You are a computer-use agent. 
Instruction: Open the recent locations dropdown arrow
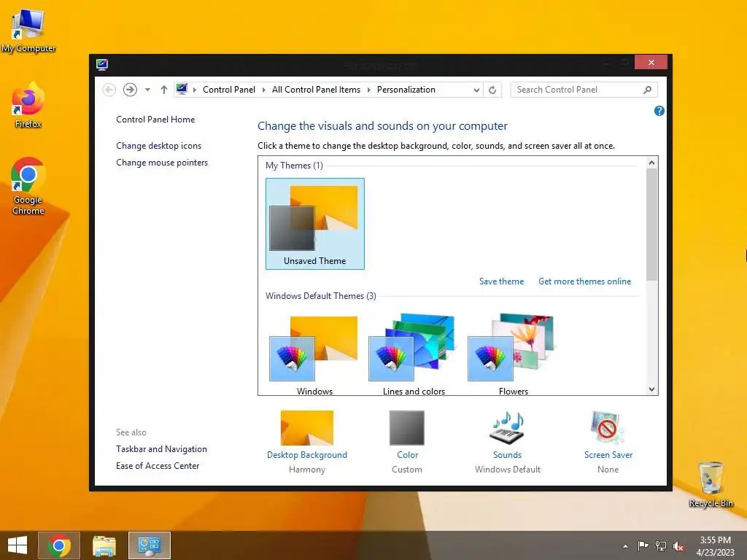click(147, 90)
